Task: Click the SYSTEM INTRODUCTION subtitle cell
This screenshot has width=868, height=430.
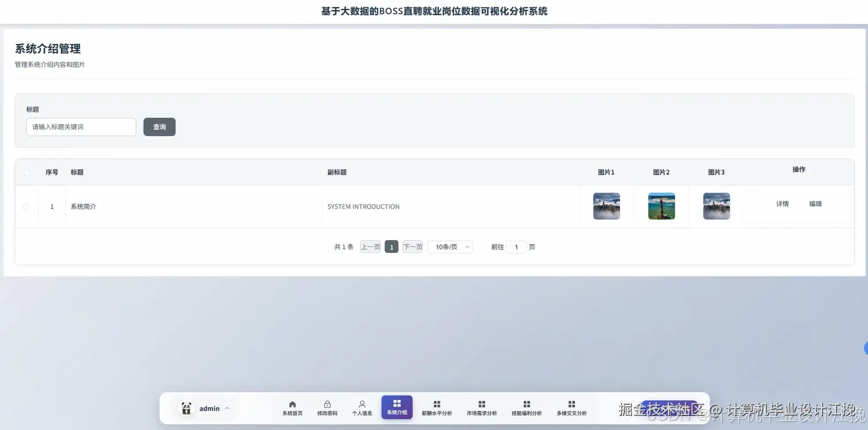Action: pos(450,207)
